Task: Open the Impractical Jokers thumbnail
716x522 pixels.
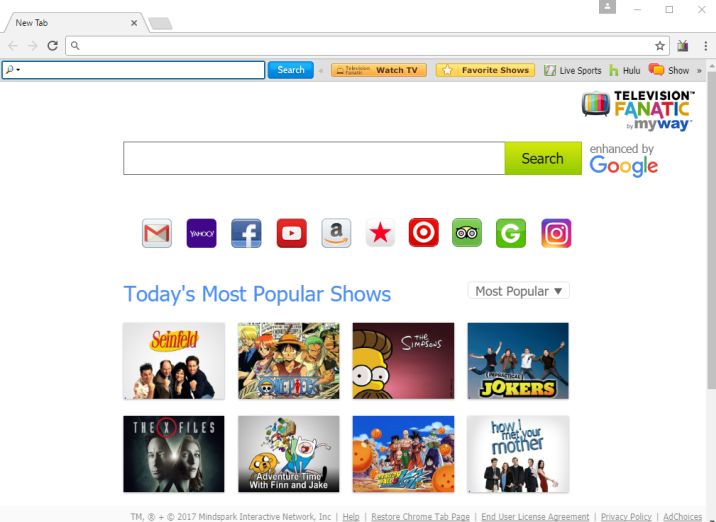Action: pos(518,361)
